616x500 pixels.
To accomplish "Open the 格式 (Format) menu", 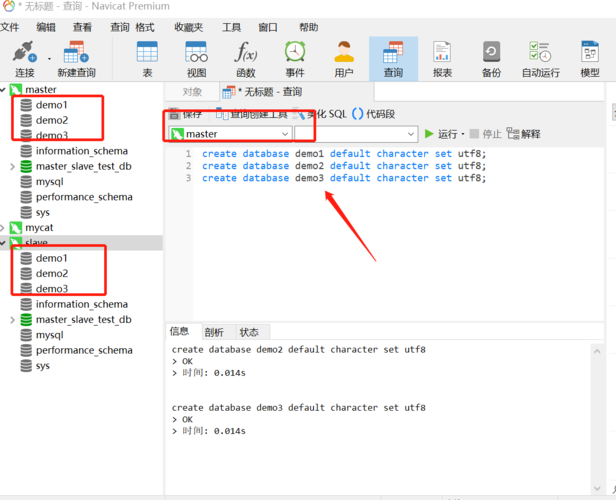I will pyautogui.click(x=145, y=27).
